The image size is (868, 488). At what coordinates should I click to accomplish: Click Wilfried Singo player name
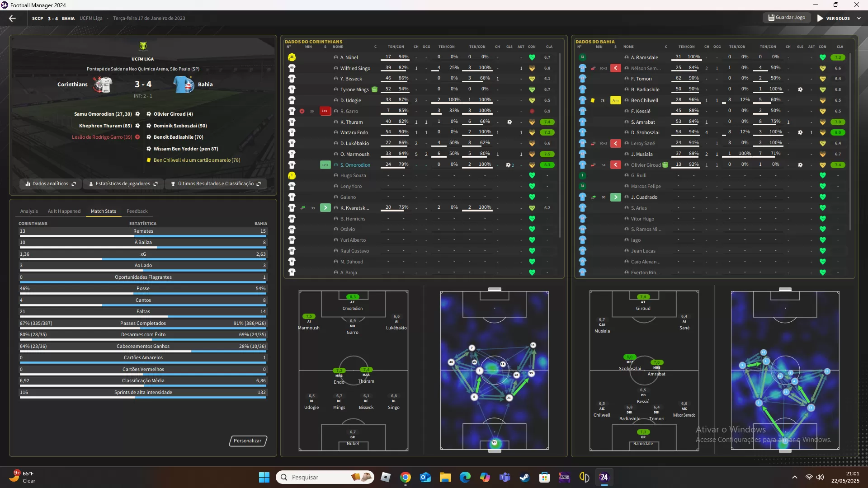[x=355, y=68]
